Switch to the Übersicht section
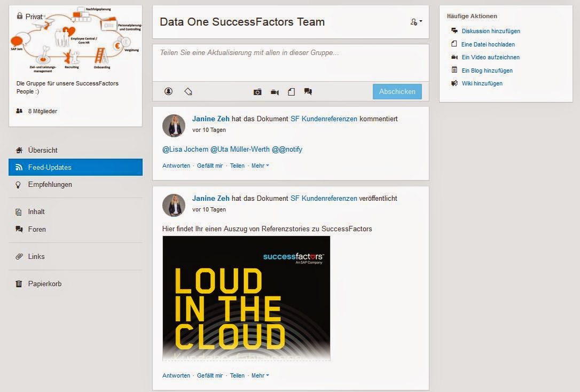The height and width of the screenshot is (392, 580). [43, 150]
